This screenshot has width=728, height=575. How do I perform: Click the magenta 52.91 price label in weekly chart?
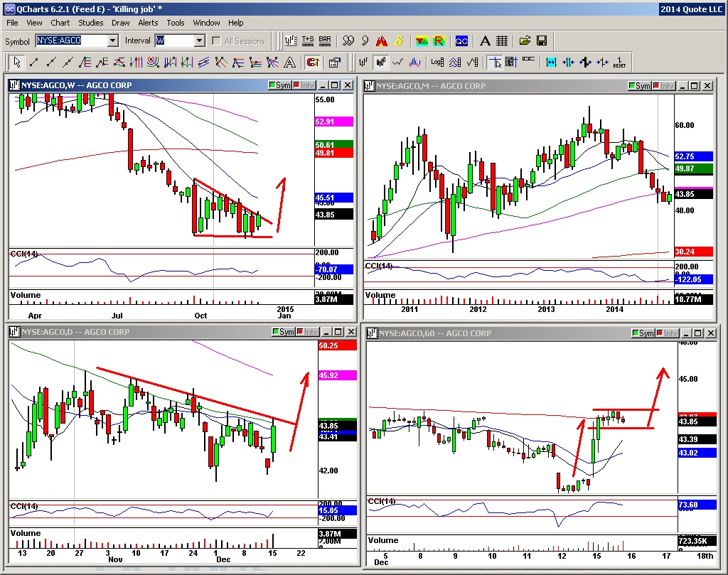pos(334,122)
